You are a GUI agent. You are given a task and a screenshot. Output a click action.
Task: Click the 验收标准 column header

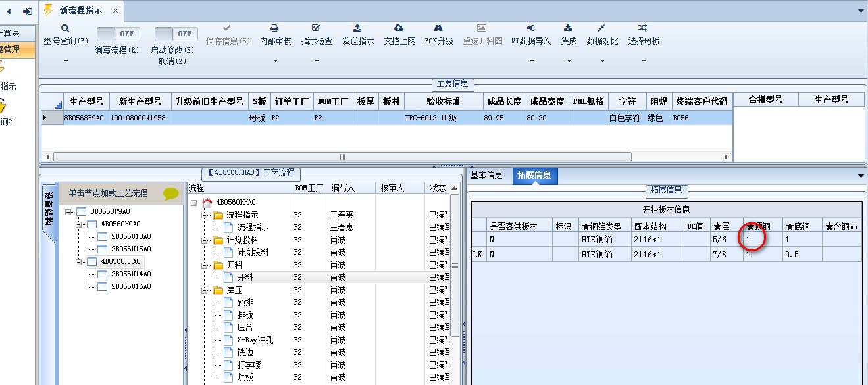(x=442, y=101)
